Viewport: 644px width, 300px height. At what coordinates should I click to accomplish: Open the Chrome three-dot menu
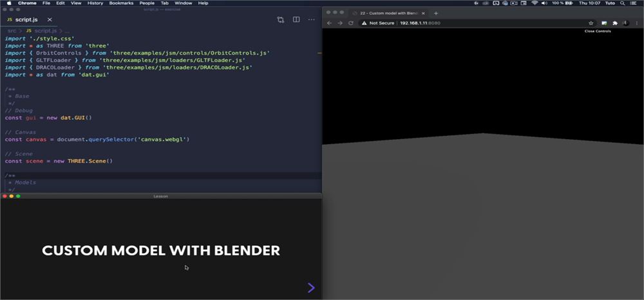[636, 23]
